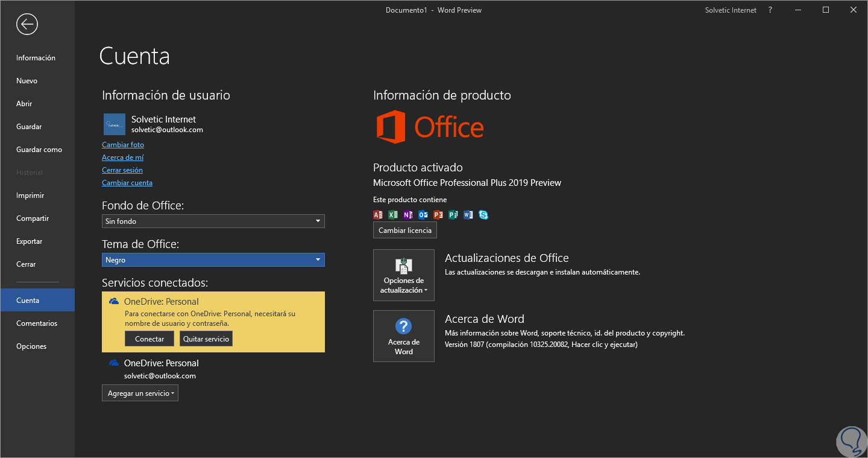Click 'Microsoft Office Professional Plus 2019 Preview' text
Image resolution: width=868 pixels, height=458 pixels.
pos(467,183)
